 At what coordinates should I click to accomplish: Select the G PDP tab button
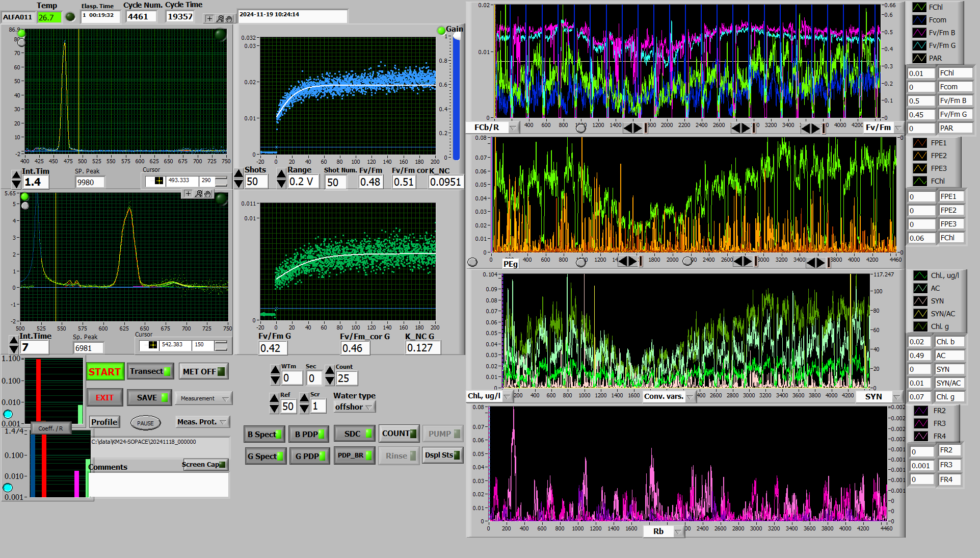pos(309,456)
